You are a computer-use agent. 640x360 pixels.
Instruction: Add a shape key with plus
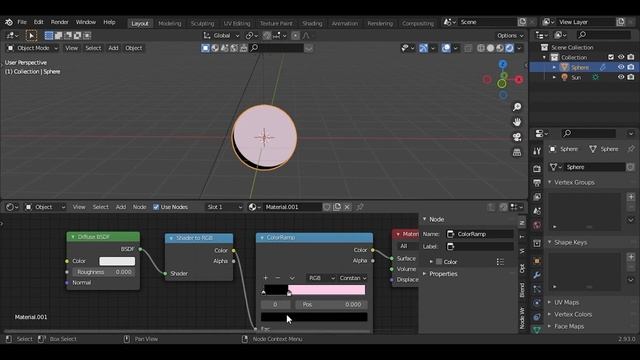(x=631, y=257)
